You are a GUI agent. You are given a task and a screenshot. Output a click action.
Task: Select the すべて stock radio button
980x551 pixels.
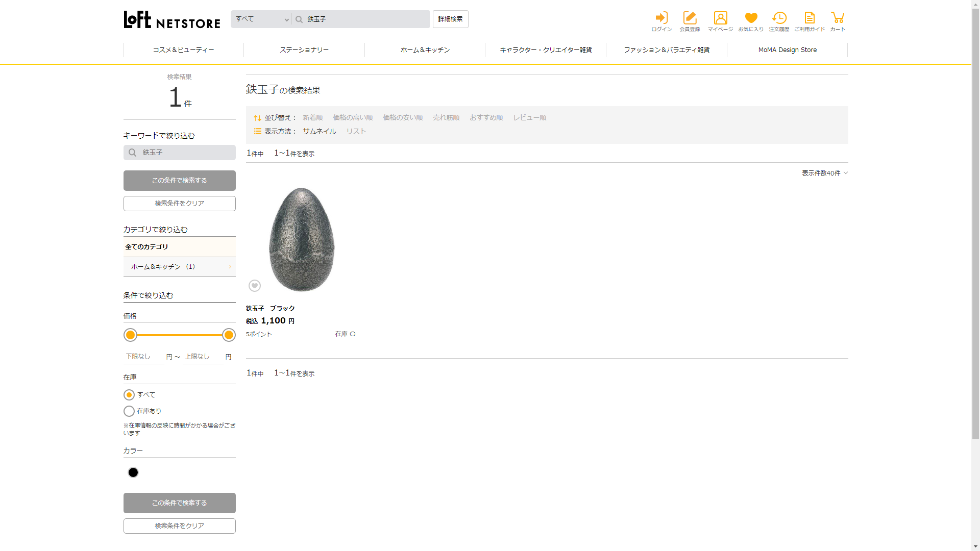coord(129,395)
